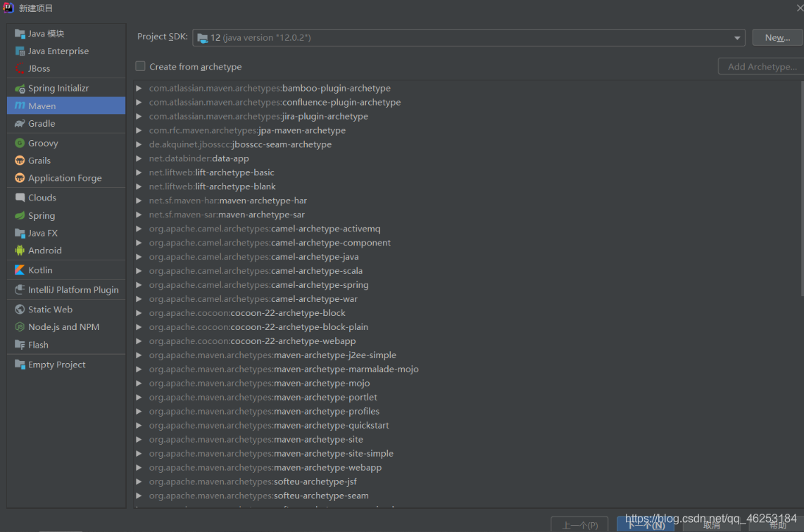Enable Create from archetype checkbox

pyautogui.click(x=140, y=66)
